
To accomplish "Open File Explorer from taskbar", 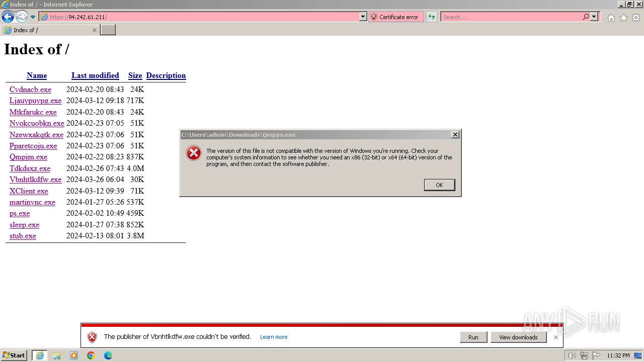I will [57, 355].
